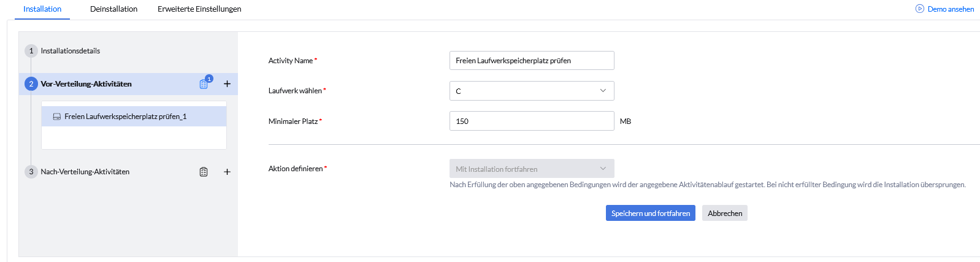The width and height of the screenshot is (980, 262).
Task: Select the Installation tab
Action: 42,9
